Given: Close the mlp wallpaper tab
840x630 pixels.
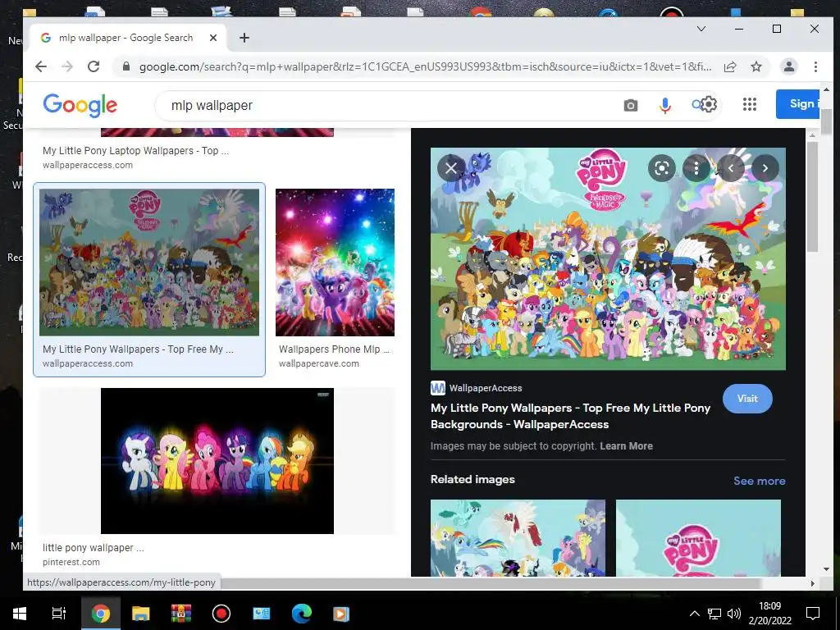Looking at the screenshot, I should 213,38.
